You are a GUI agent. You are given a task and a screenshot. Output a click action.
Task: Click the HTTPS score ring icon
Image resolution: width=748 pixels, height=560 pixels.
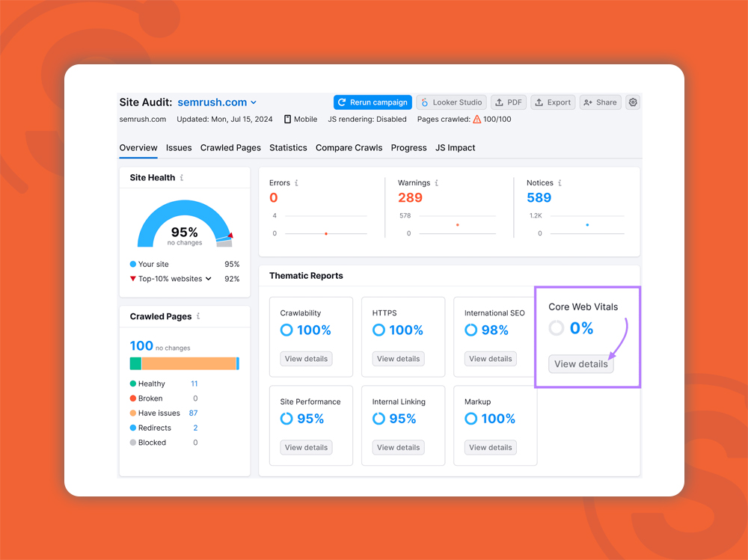378,330
